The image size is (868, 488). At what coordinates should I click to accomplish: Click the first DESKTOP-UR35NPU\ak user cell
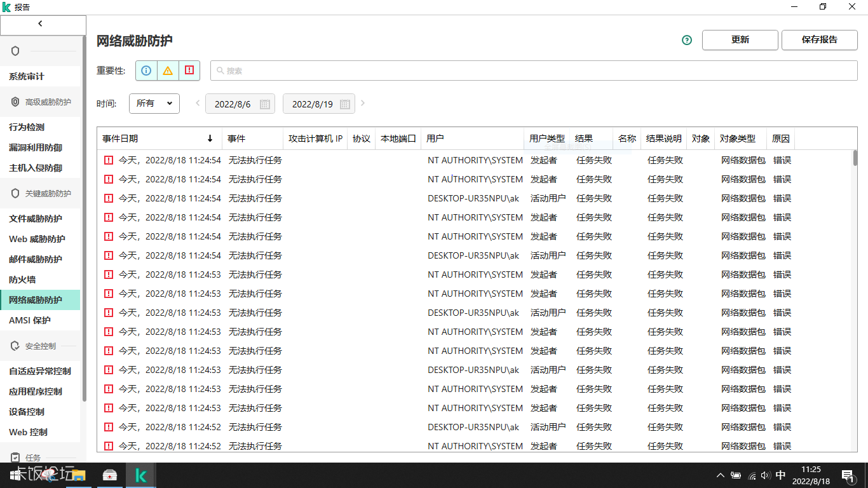pyautogui.click(x=473, y=198)
